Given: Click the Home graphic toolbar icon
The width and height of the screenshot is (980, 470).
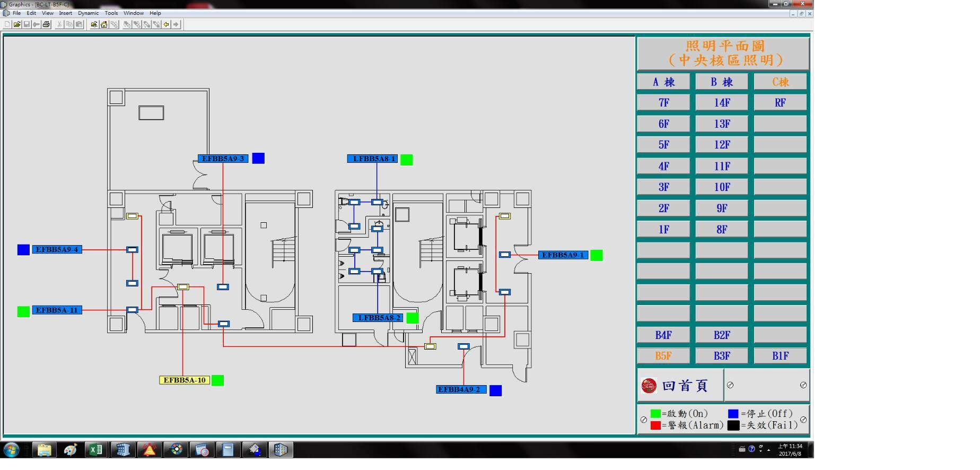Looking at the screenshot, I should [x=104, y=24].
